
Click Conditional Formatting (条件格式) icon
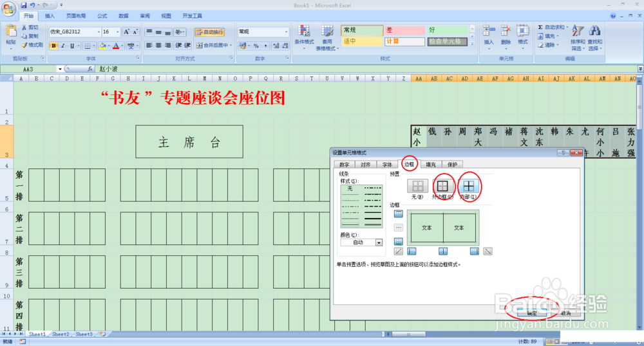[x=304, y=31]
